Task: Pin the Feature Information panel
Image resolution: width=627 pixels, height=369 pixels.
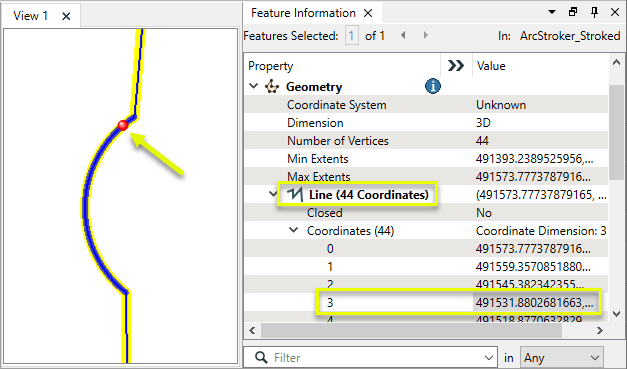Action: 594,12
